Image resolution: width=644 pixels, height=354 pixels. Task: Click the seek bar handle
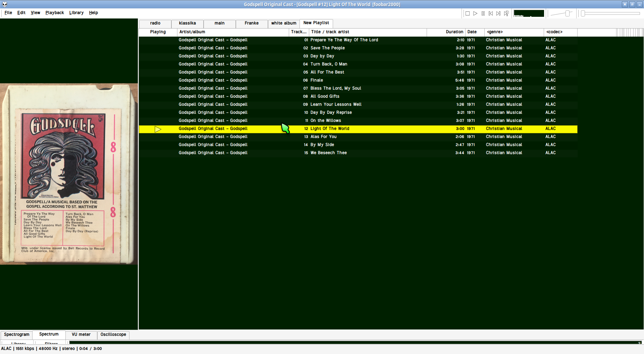pyautogui.click(x=583, y=13)
